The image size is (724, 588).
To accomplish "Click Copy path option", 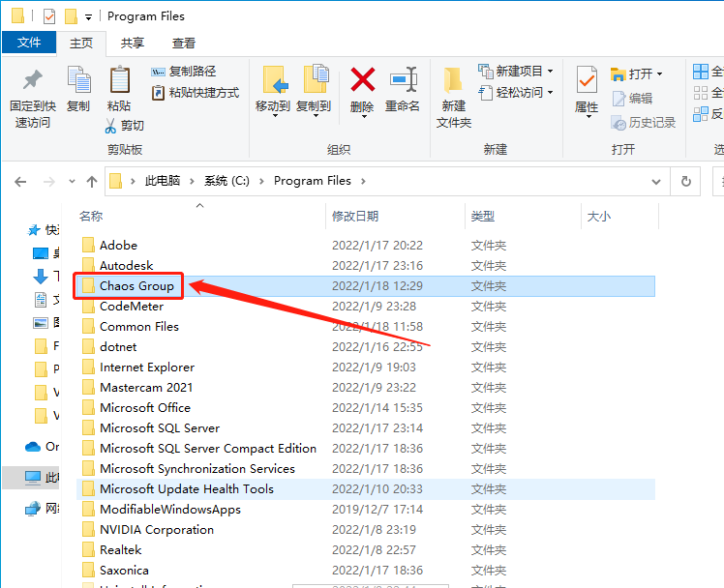I will (183, 72).
